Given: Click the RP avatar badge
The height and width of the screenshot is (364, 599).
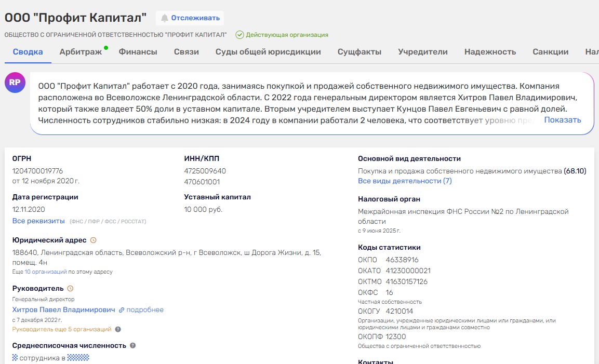Looking at the screenshot, I should pos(15,82).
